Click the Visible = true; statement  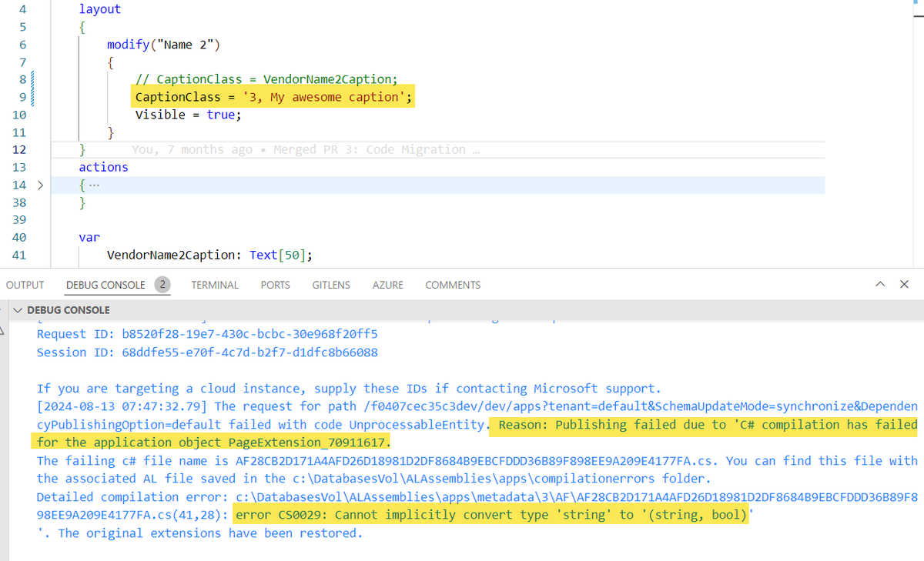[189, 115]
